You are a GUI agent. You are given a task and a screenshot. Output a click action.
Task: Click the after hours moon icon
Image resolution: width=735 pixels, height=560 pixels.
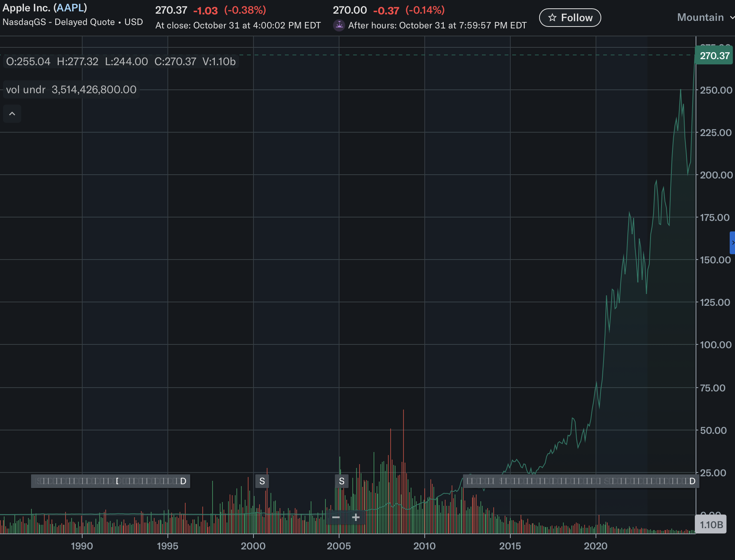[x=339, y=25]
